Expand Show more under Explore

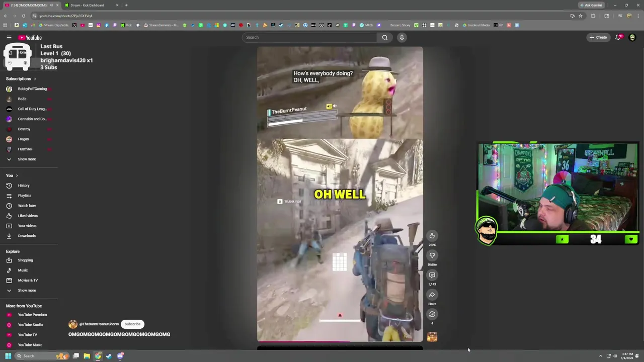[x=27, y=291]
